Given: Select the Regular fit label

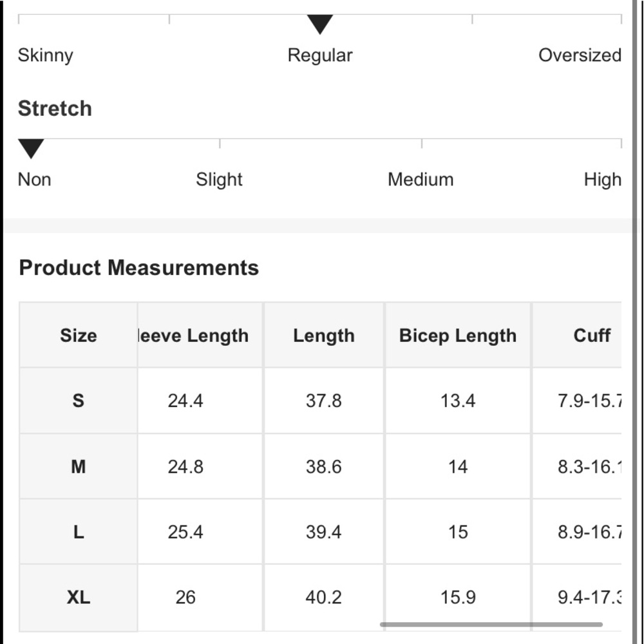Looking at the screenshot, I should click(320, 55).
